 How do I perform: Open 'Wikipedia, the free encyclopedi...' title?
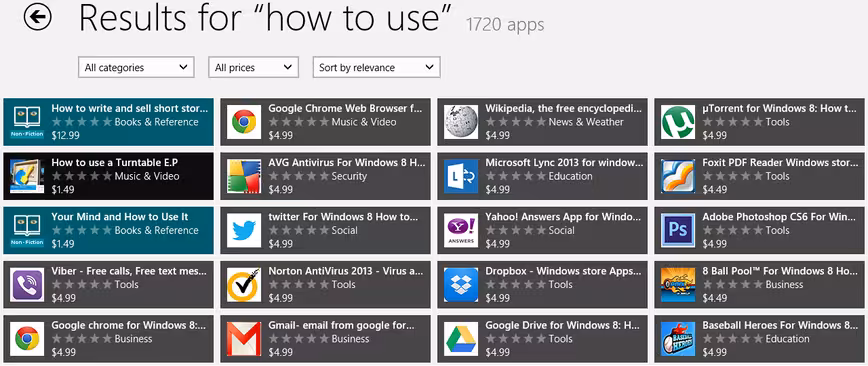(564, 109)
